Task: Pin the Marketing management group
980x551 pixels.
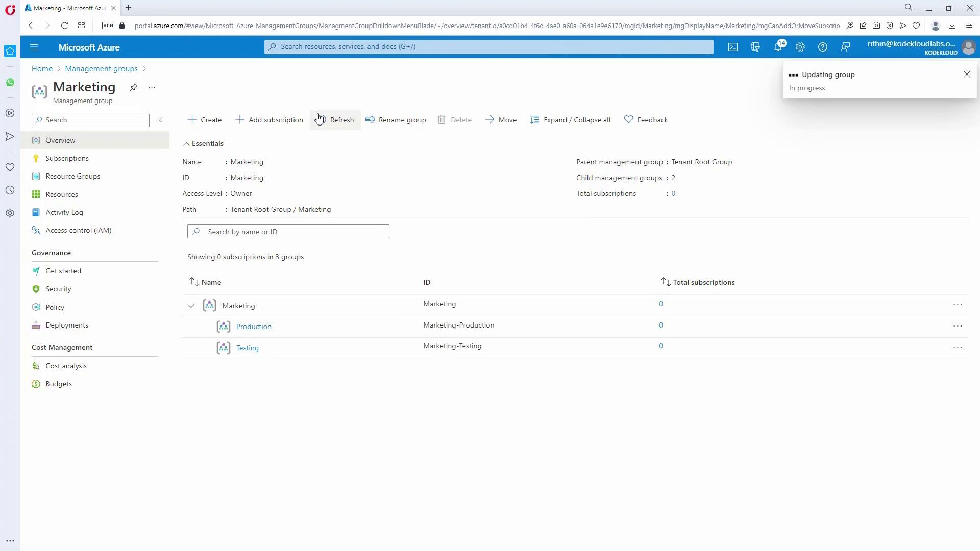Action: pyautogui.click(x=134, y=87)
